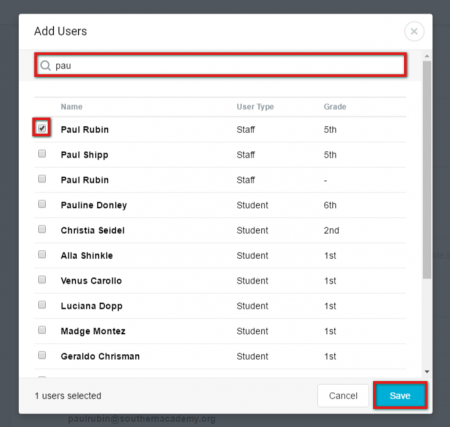Click the User Type column header
The width and height of the screenshot is (450, 427).
[255, 107]
